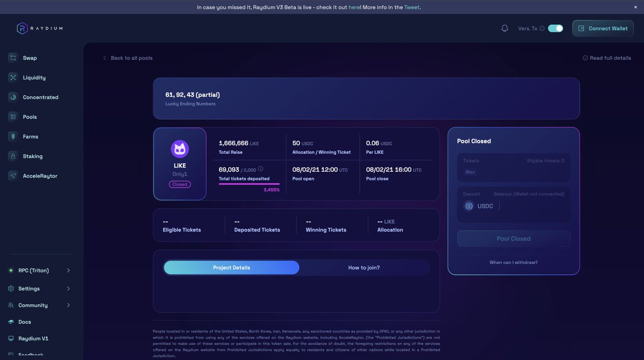Image resolution: width=644 pixels, height=360 pixels.
Task: Expand Community chevron arrow
Action: point(68,305)
